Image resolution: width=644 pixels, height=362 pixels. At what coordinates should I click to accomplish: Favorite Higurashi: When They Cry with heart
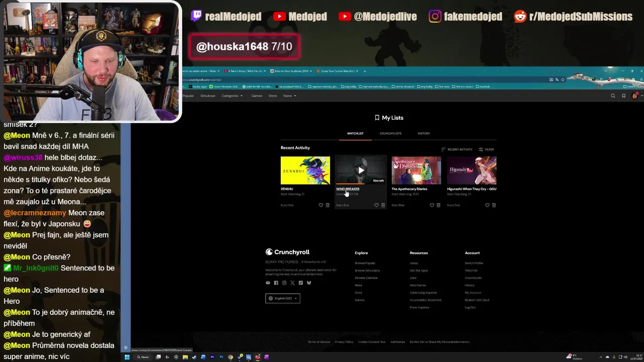487,205
